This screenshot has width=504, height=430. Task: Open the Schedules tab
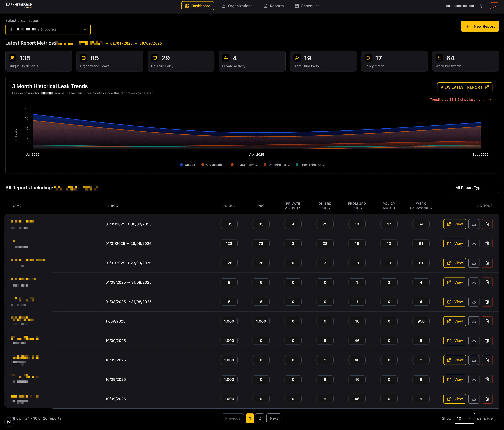click(x=307, y=6)
